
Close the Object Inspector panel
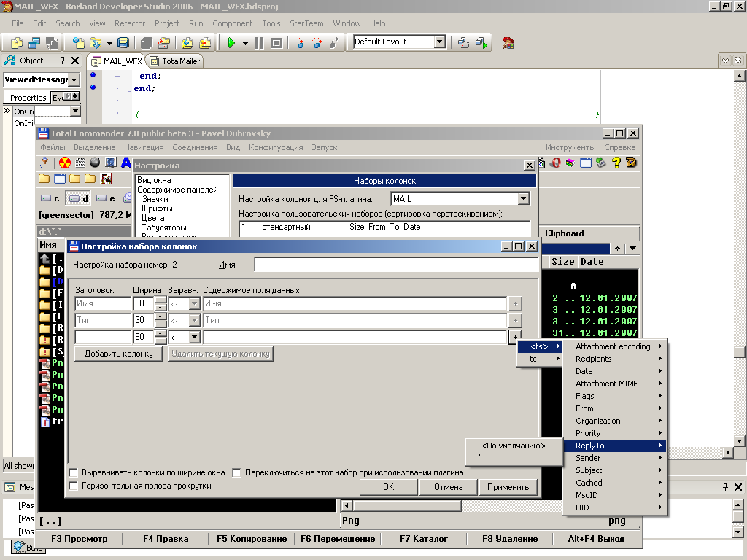75,61
